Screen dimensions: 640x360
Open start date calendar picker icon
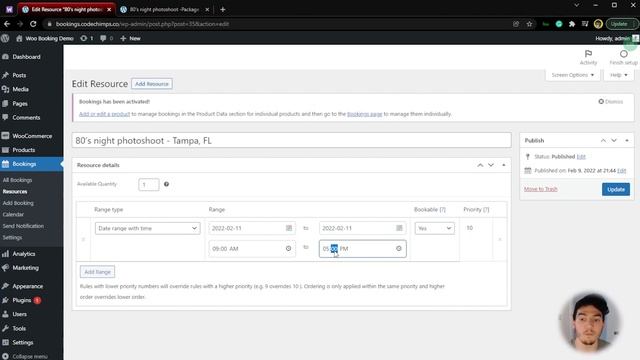click(289, 228)
